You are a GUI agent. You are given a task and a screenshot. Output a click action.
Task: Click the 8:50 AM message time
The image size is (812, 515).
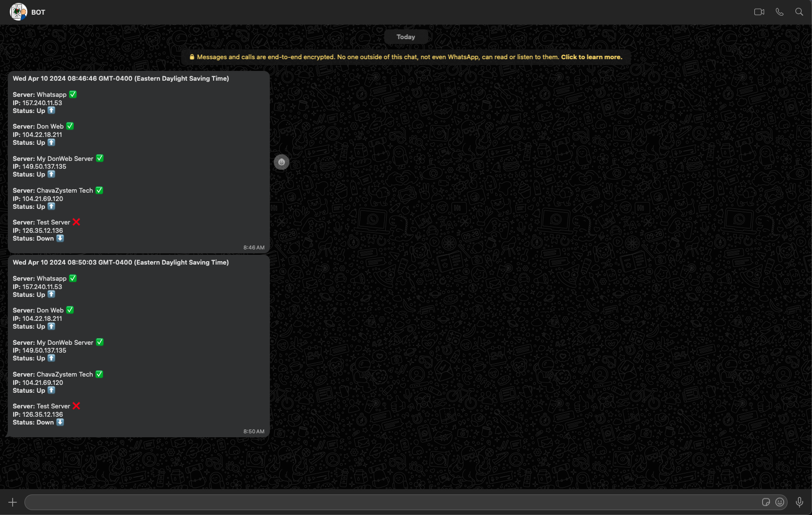click(x=254, y=432)
